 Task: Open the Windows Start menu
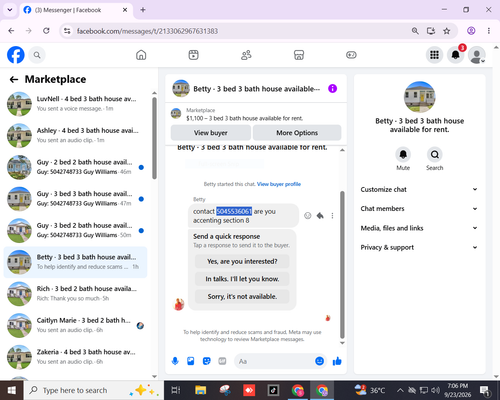coord(11,390)
